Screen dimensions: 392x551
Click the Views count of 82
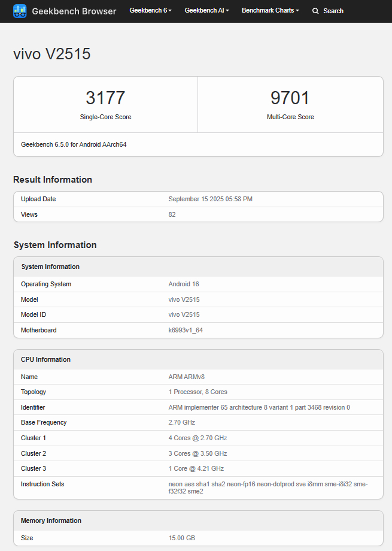172,214
